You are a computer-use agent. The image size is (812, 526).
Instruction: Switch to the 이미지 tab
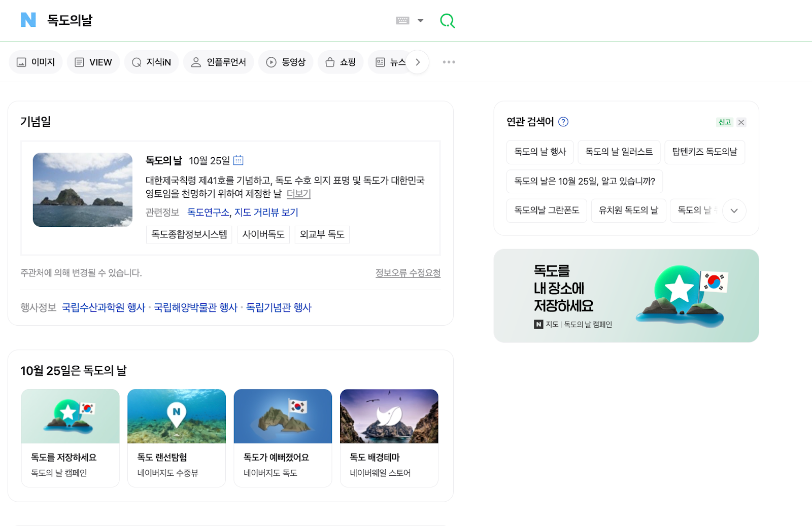pos(36,62)
